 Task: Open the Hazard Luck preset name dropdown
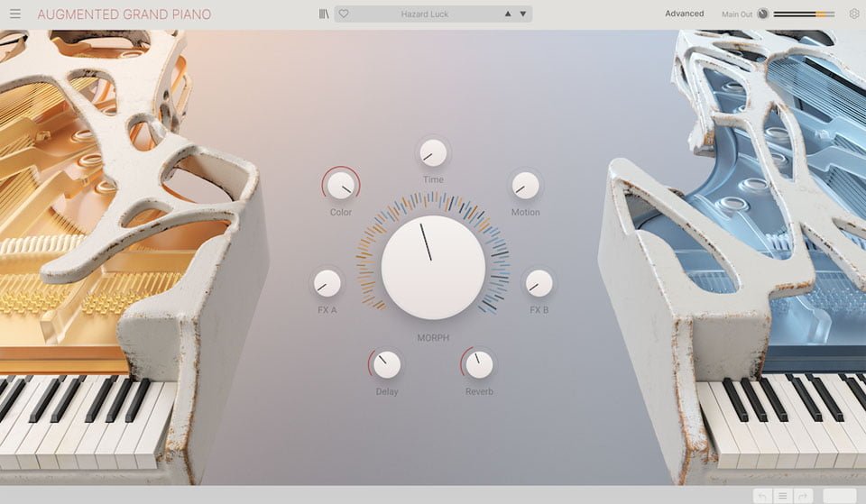(x=424, y=14)
